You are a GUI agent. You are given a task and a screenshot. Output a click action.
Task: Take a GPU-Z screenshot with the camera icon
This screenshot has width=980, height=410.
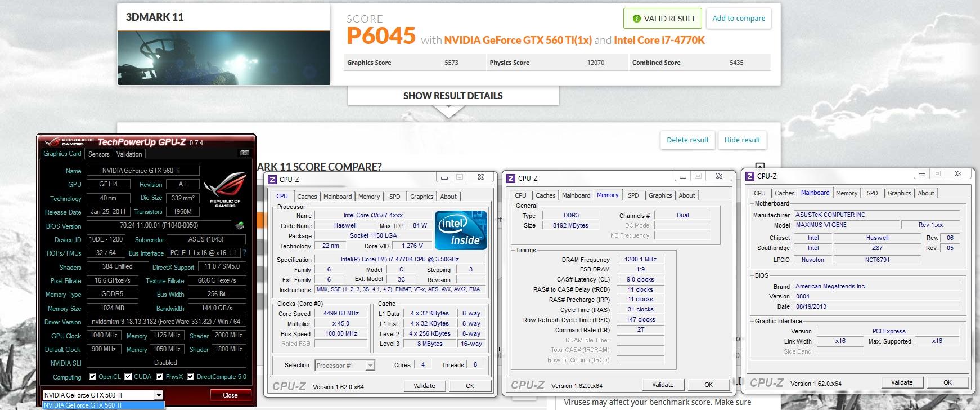click(x=244, y=153)
